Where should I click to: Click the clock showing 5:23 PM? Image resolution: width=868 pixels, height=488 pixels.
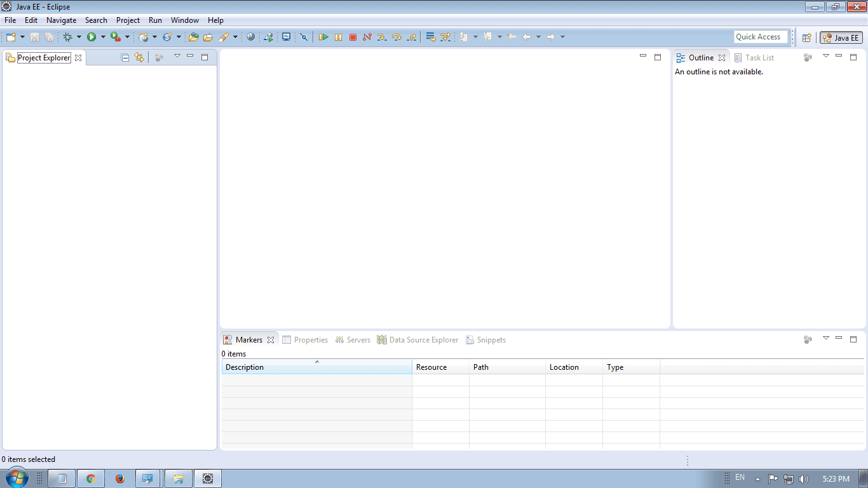coord(836,479)
